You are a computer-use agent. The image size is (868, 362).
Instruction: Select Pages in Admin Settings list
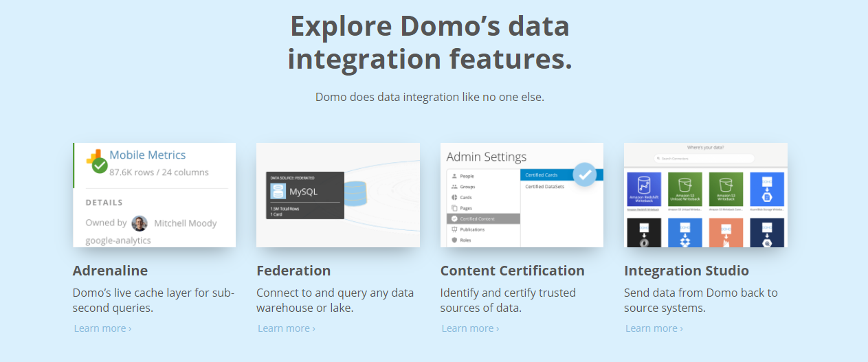pos(484,207)
